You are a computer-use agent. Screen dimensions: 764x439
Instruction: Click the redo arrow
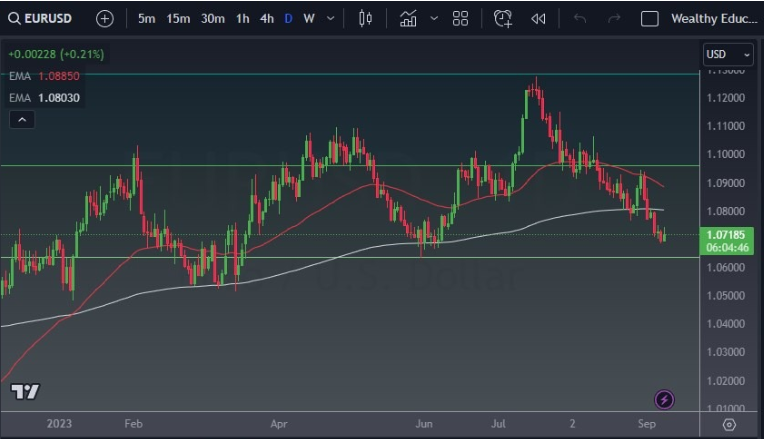(614, 18)
